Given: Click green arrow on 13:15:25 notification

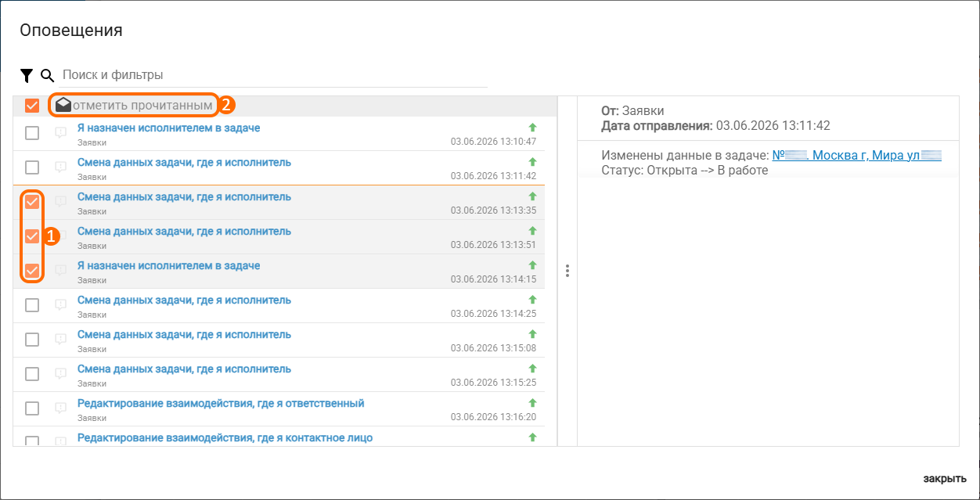Looking at the screenshot, I should point(532,368).
